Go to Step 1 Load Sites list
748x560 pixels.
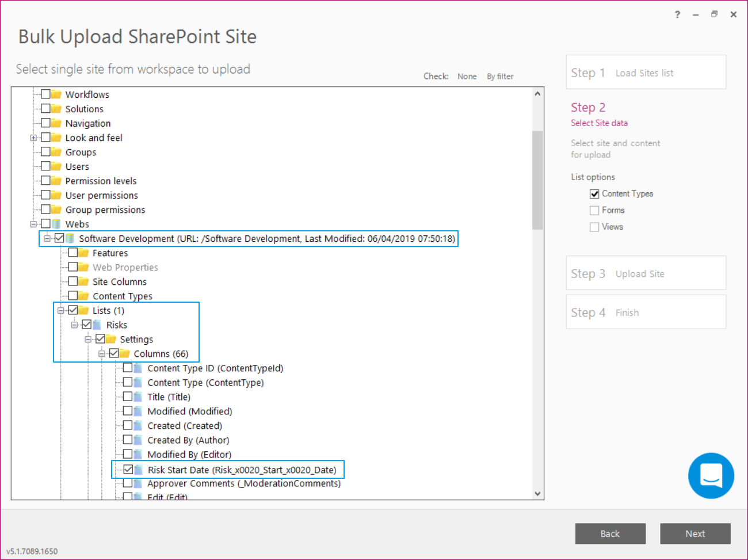click(x=646, y=72)
